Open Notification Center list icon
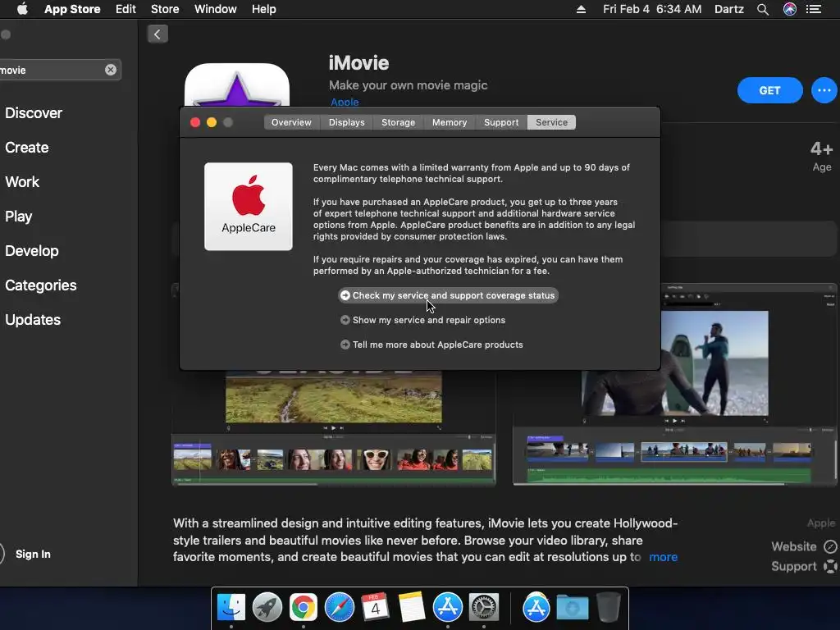 click(x=814, y=9)
